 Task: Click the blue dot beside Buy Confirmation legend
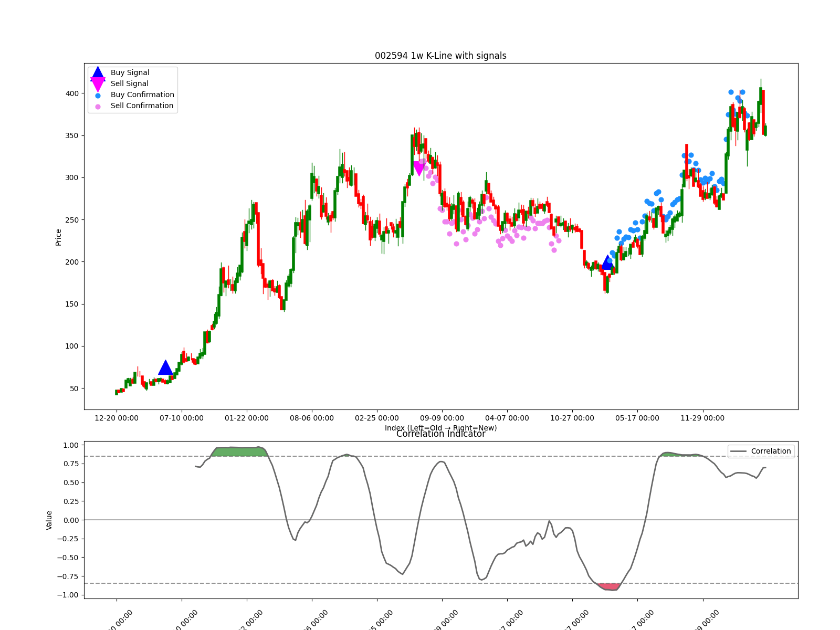pos(98,96)
